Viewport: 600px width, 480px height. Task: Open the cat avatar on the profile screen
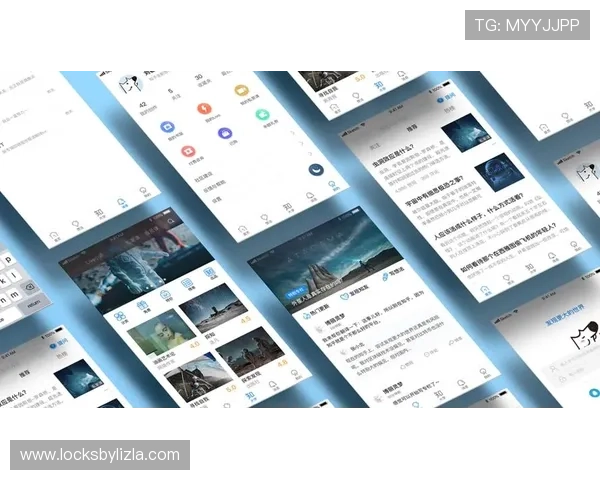[x=131, y=84]
